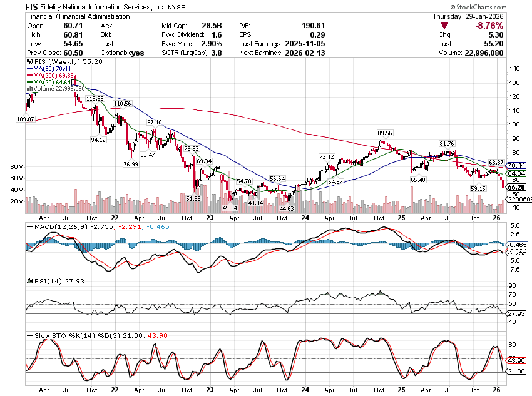Viewport: 532px width, 396px height.
Task: Click the 44.63 low price label
Action: (x=287, y=208)
